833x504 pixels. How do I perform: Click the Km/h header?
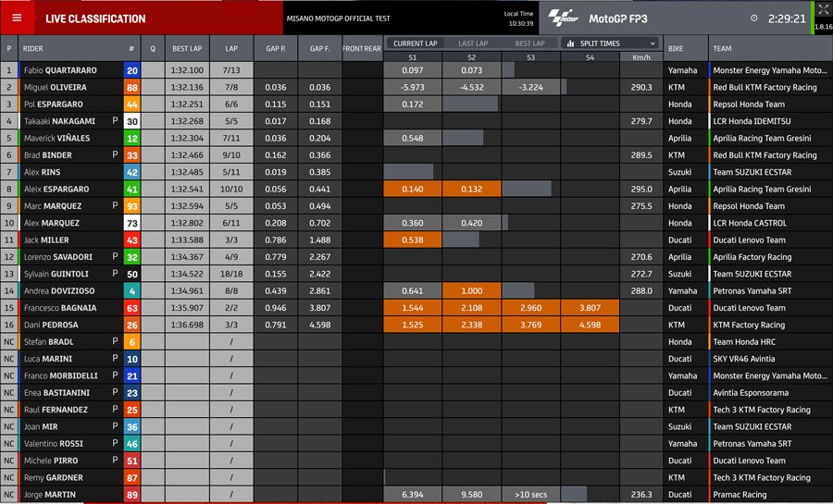641,57
